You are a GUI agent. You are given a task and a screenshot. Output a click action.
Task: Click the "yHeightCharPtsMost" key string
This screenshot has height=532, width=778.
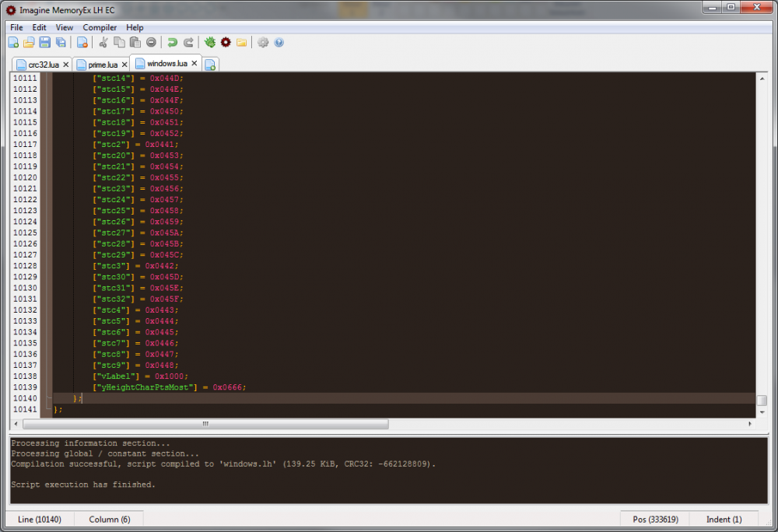point(145,387)
